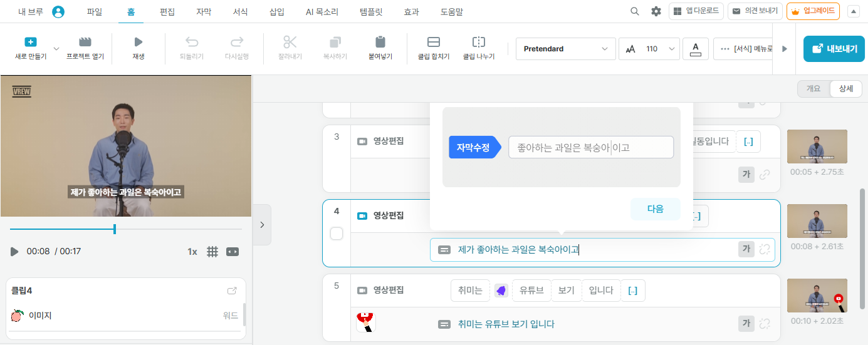
Task: Switch to the 개요 overview view
Action: (x=813, y=89)
